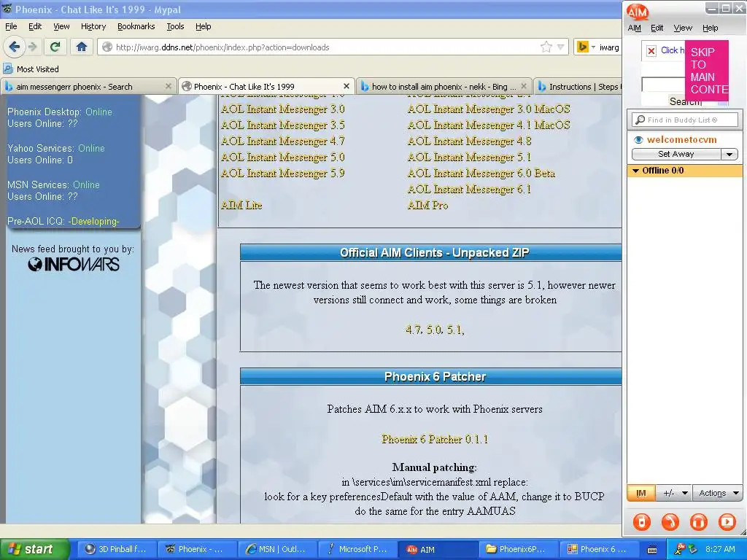This screenshot has width=747, height=560.
Task: Download Phoenix 6 Patcher 0.1.1
Action: coord(435,439)
